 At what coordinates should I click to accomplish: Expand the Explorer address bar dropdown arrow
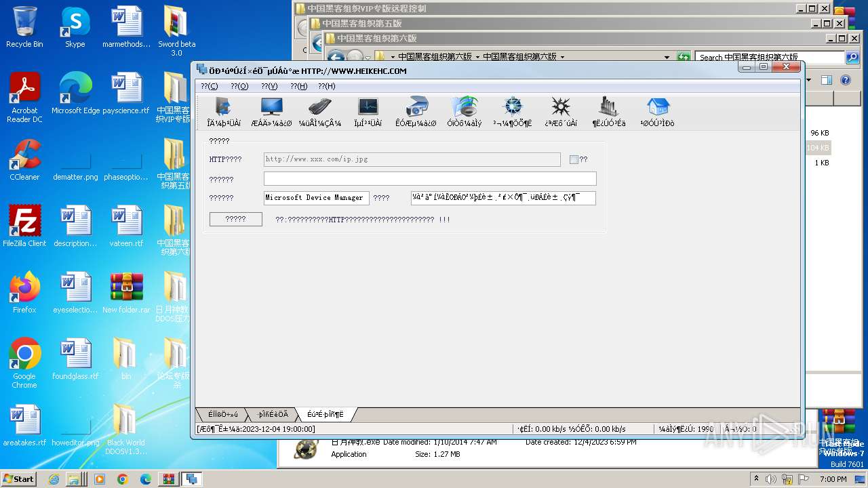click(667, 57)
